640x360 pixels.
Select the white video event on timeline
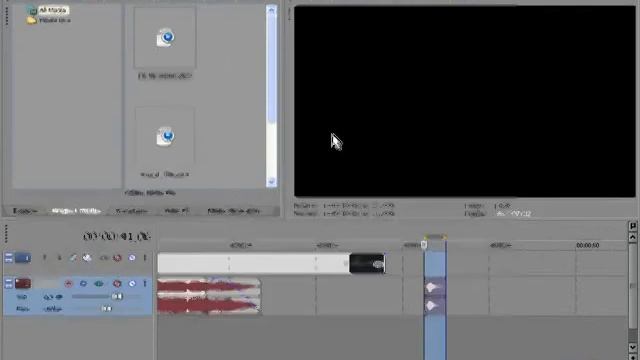tap(253, 263)
